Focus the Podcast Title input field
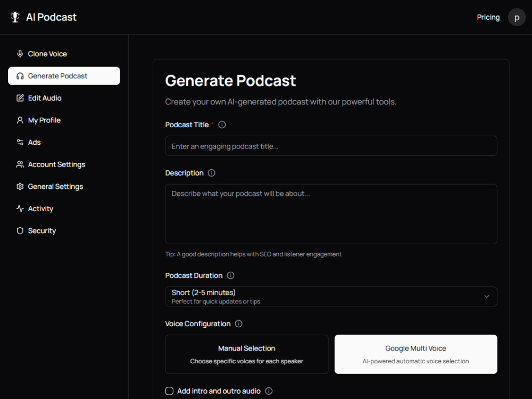This screenshot has width=532, height=399. point(331,146)
